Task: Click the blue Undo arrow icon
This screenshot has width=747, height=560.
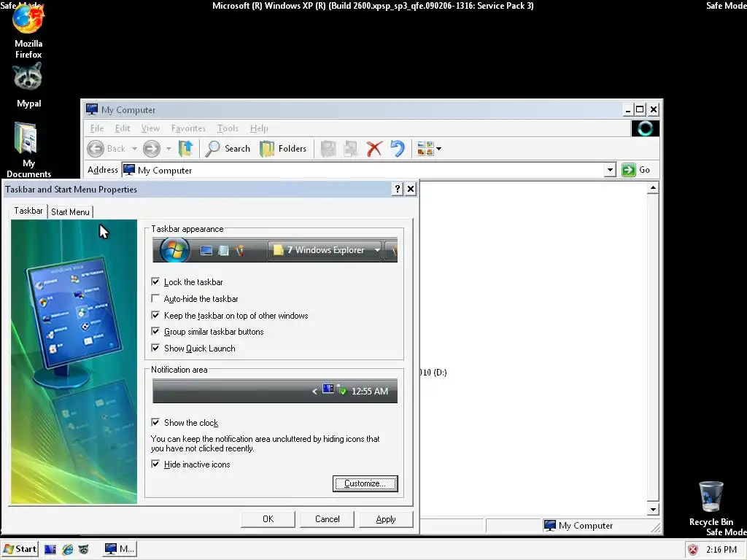Action: 398,149
